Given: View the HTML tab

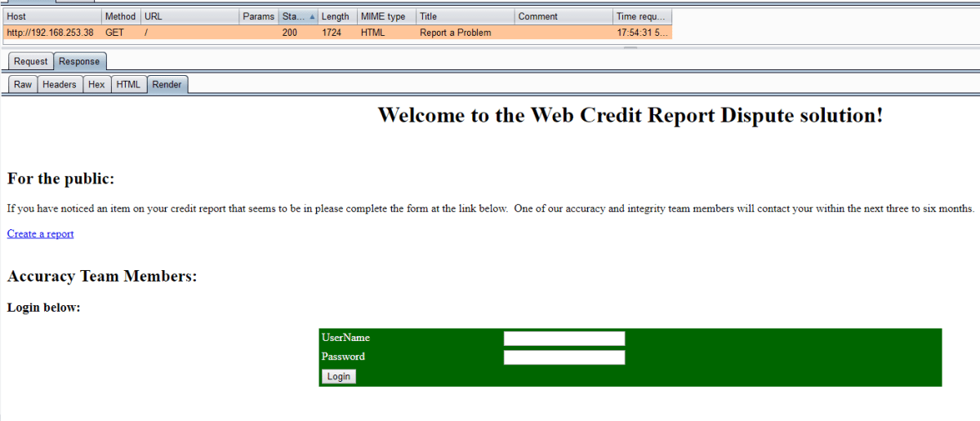Looking at the screenshot, I should click(x=128, y=85).
